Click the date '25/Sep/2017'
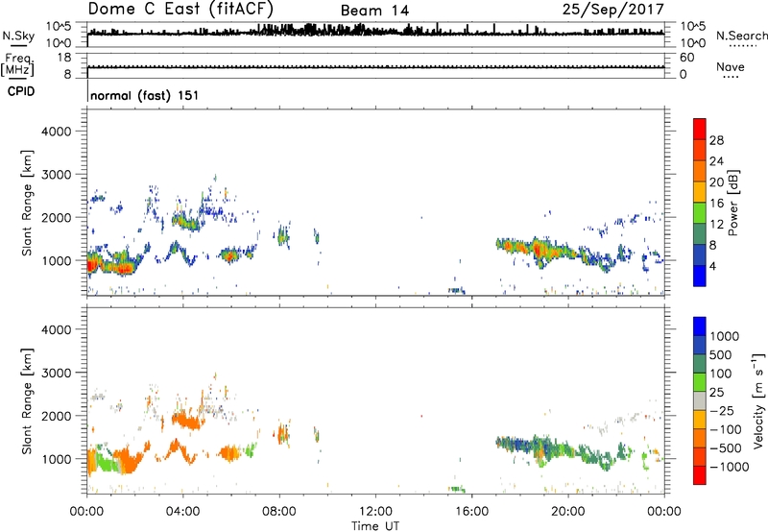Image resolution: width=768 pixels, height=532 pixels. [x=612, y=9]
